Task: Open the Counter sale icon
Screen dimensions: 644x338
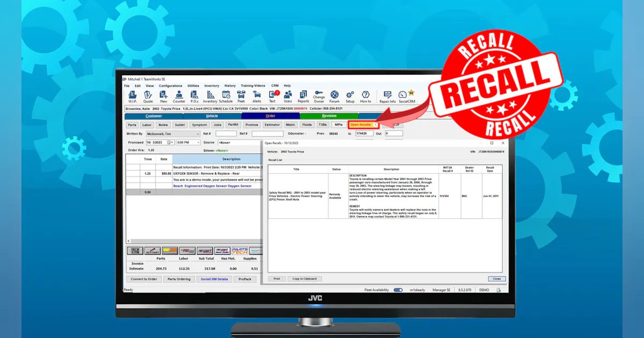Action: pos(179,97)
